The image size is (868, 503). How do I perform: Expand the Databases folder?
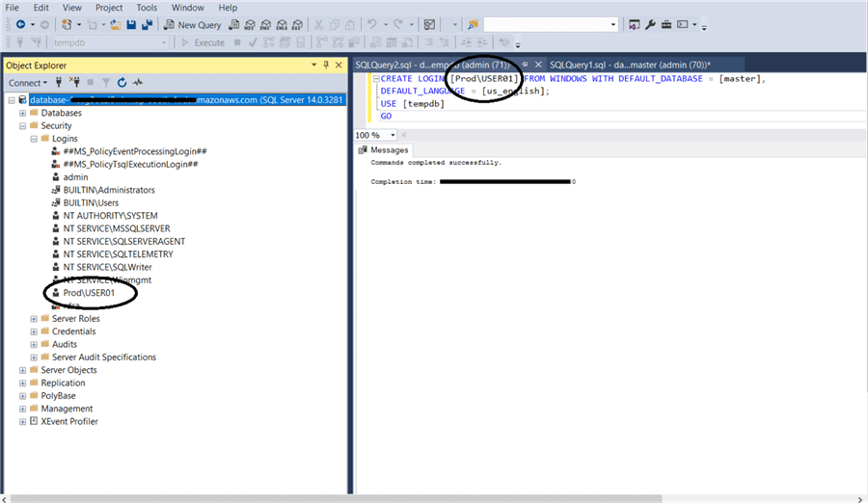tap(23, 113)
